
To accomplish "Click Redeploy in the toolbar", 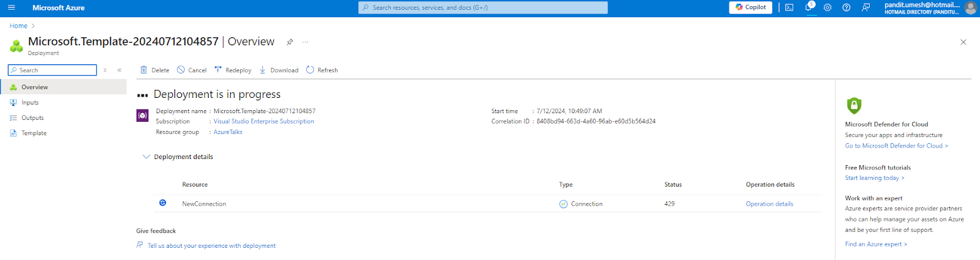I will (233, 70).
